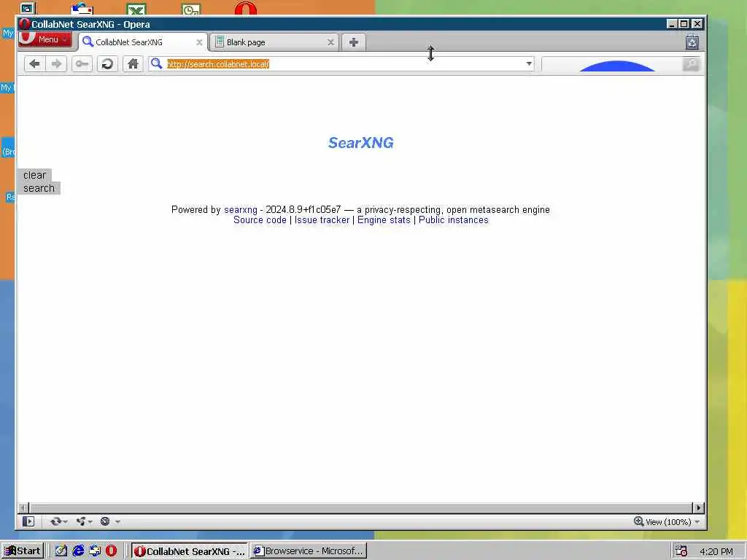Click the system tray icon near clock
Image resolution: width=747 pixels, height=560 pixels.
coord(681,551)
